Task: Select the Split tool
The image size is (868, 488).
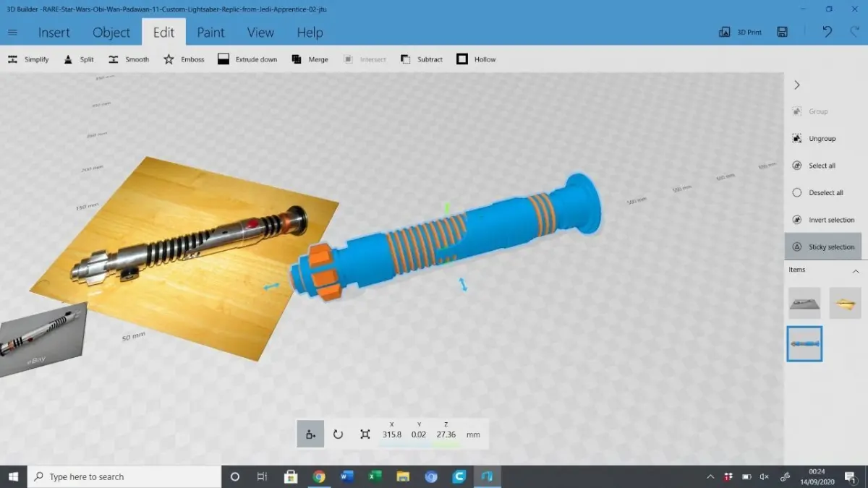Action: click(79, 59)
